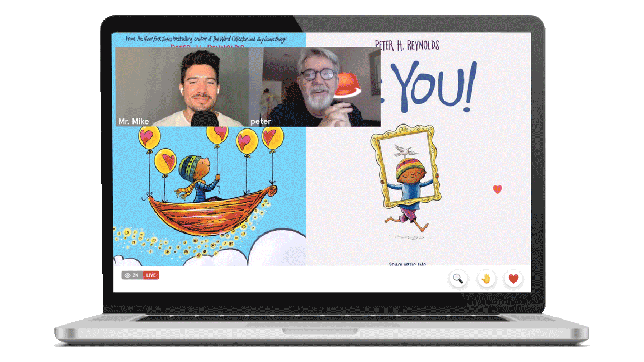Click the magnifying glass search icon
Viewport: 644px width, 362px height.
point(458,279)
